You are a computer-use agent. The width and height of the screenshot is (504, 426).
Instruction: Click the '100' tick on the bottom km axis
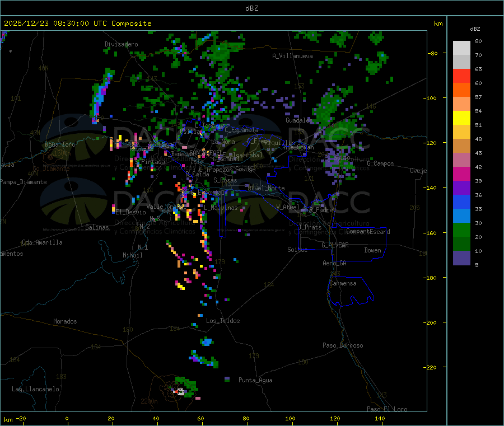click(x=290, y=418)
